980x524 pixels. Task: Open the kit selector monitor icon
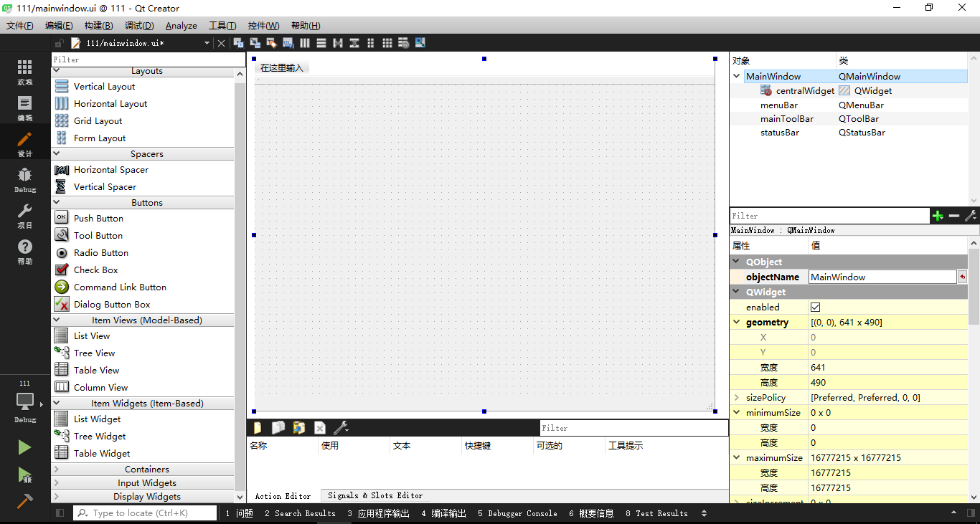tap(24, 401)
